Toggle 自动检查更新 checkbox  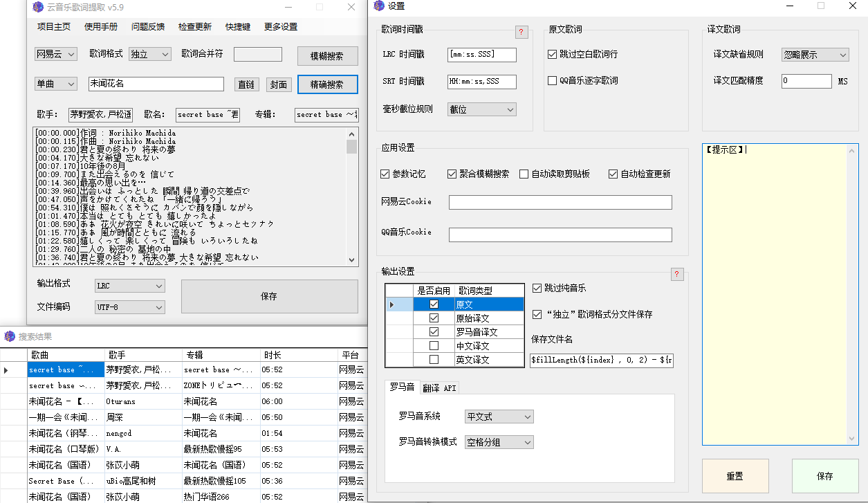click(613, 174)
